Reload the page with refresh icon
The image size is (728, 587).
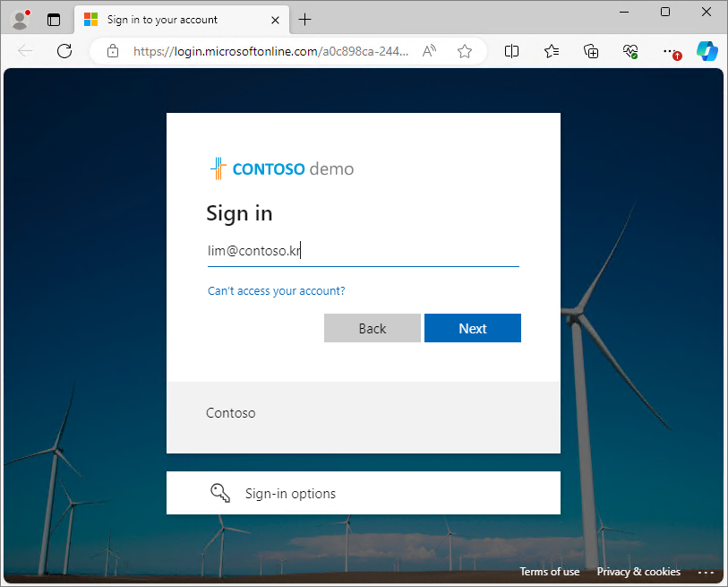click(64, 51)
